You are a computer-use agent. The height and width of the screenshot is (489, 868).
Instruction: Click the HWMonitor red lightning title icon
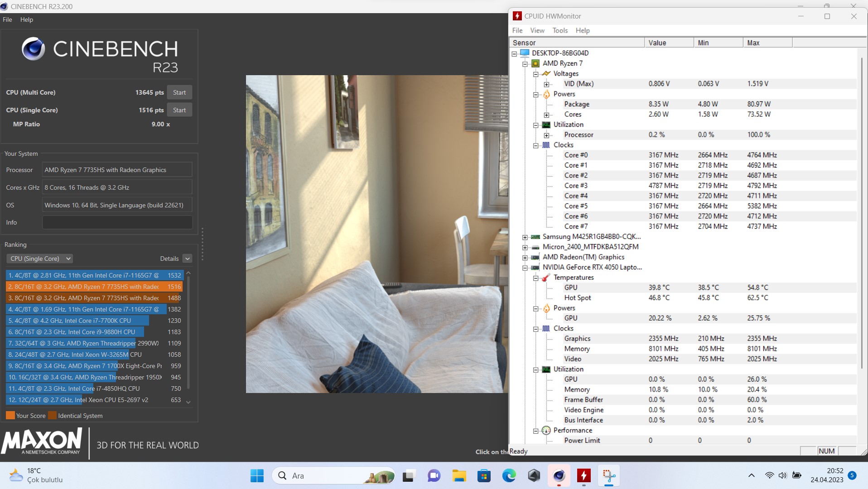coord(517,16)
